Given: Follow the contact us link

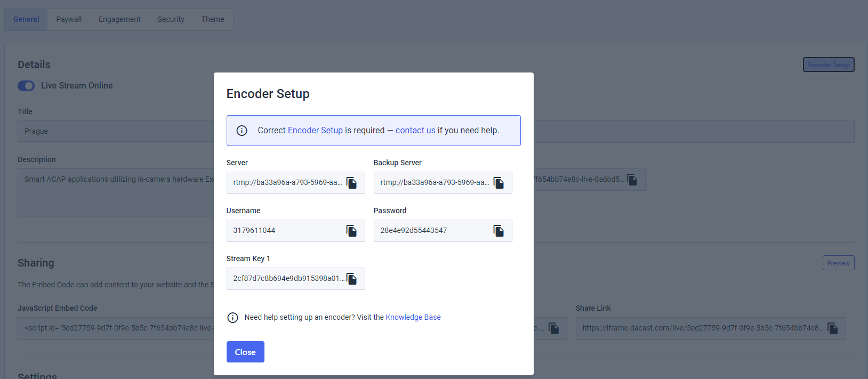Looking at the screenshot, I should click(415, 130).
